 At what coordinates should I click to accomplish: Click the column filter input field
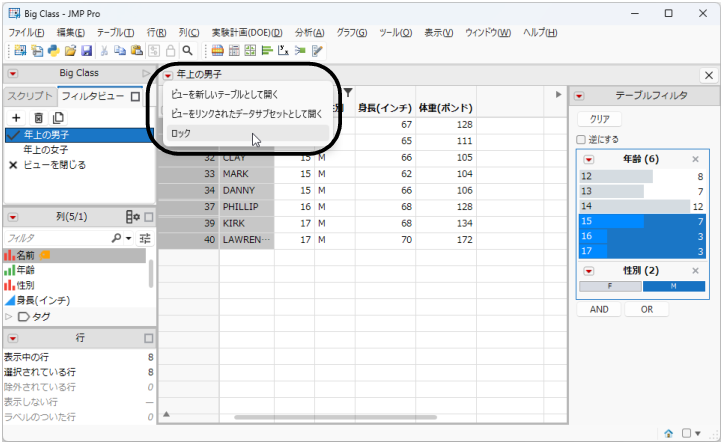pyautogui.click(x=58, y=238)
